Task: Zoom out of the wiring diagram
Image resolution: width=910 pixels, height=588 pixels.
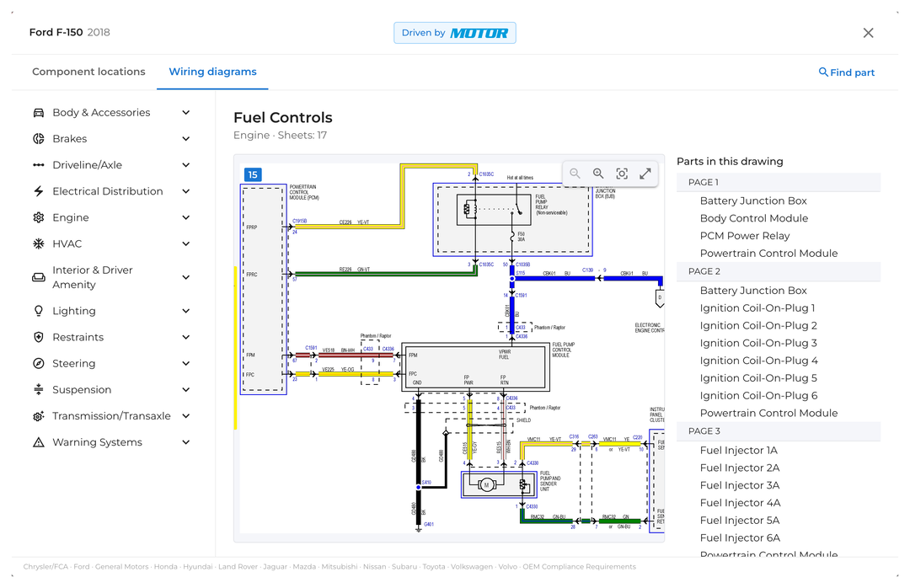Action: (575, 174)
